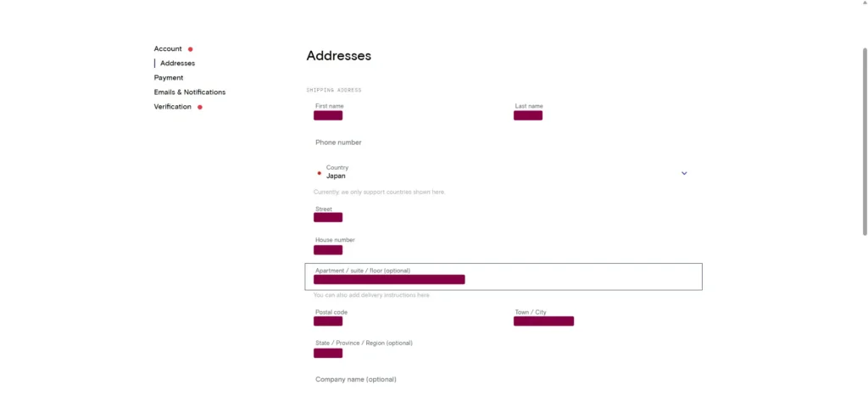The height and width of the screenshot is (402, 868).
Task: Navigate to the Verification page
Action: (x=173, y=107)
